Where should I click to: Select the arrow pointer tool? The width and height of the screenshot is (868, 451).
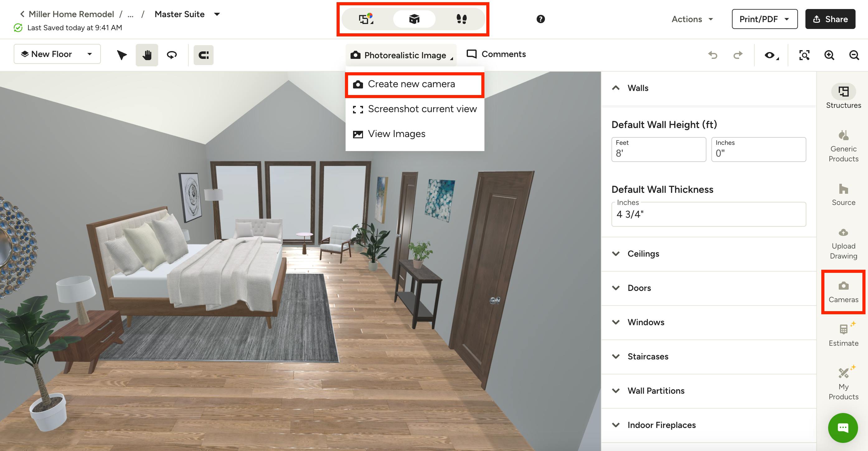click(122, 55)
